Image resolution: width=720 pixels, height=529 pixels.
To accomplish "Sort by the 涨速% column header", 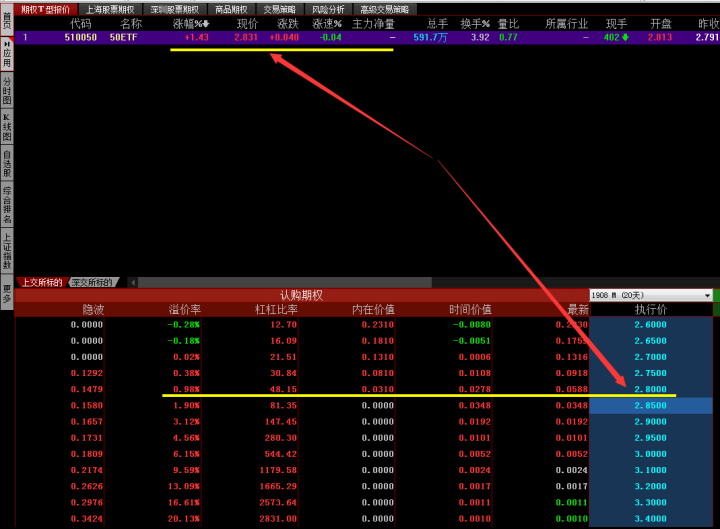I will click(x=327, y=24).
